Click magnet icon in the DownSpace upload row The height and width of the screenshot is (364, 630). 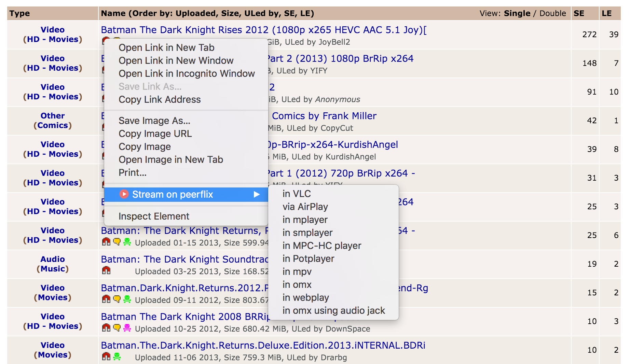(x=106, y=328)
